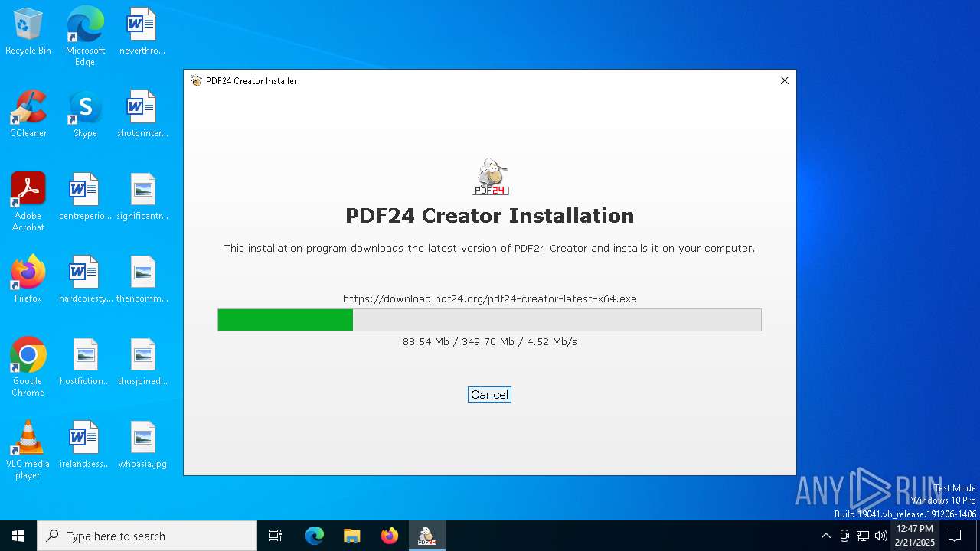
Task: Click the installation description sentence
Action: click(489, 248)
